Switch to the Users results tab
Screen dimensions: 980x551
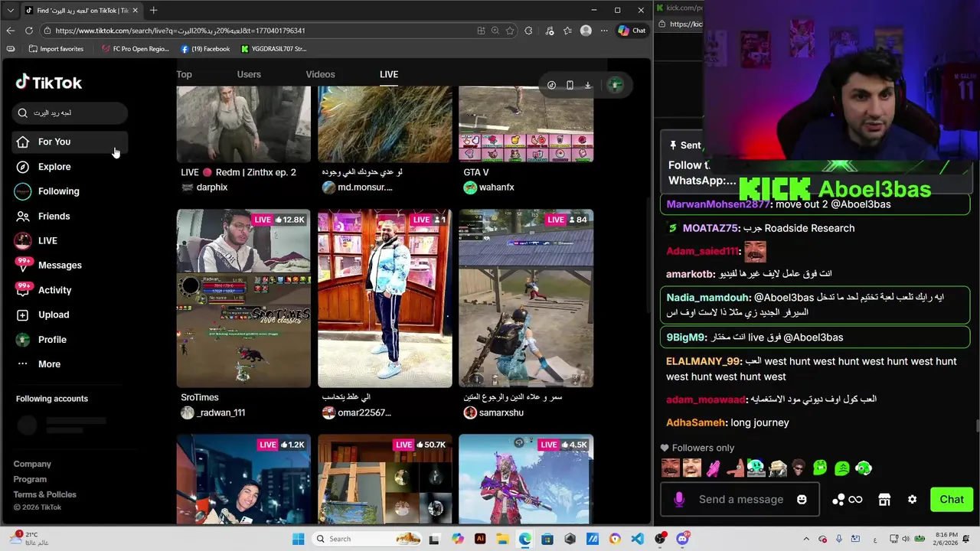pos(249,74)
